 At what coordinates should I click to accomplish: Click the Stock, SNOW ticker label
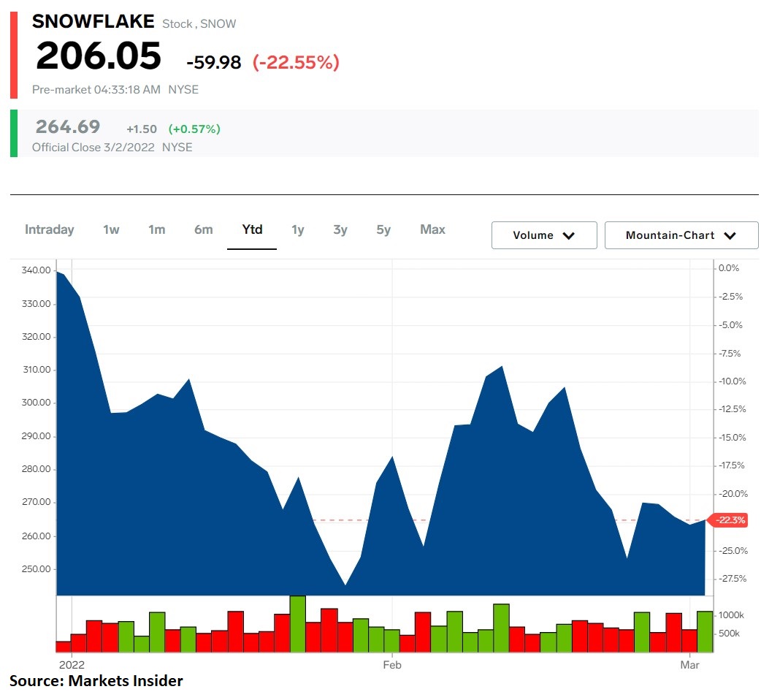click(199, 24)
